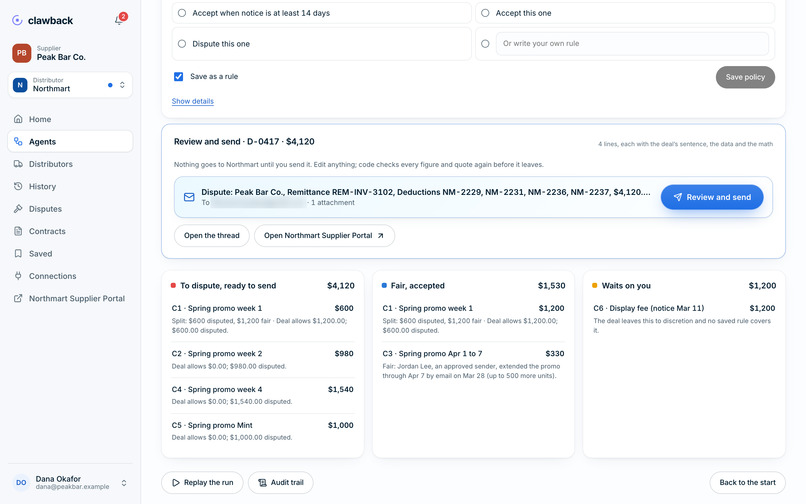The height and width of the screenshot is (504, 806).
Task: Click the Northmart Supplier Portal external-link icon
Action: pyautogui.click(x=18, y=298)
